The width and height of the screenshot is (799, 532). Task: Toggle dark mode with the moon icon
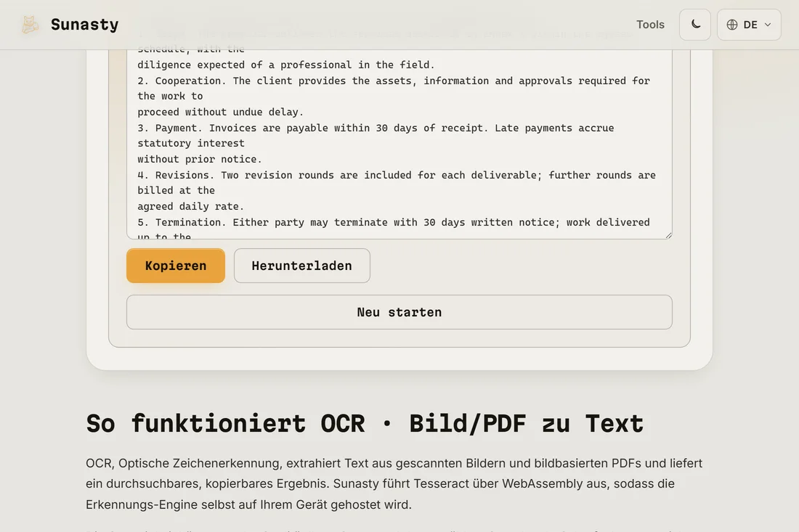[695, 25]
